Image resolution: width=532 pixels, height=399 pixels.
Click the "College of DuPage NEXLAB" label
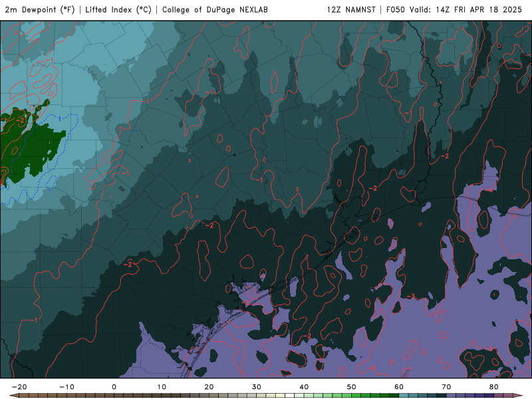click(x=215, y=10)
